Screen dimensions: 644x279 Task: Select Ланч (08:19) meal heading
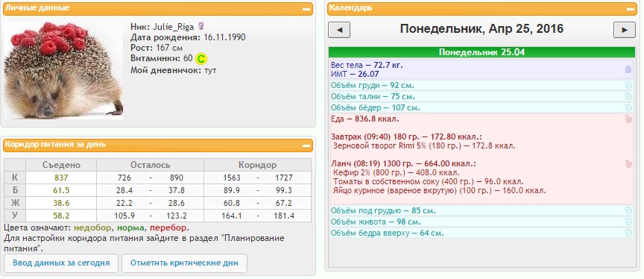point(403,163)
